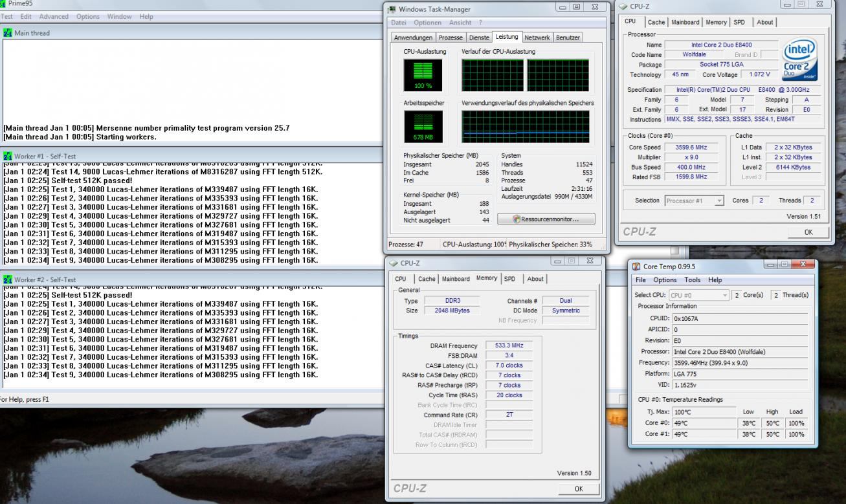Click the Main thread 'Starting workers.' line
This screenshot has height=504, width=846.
tap(80, 137)
